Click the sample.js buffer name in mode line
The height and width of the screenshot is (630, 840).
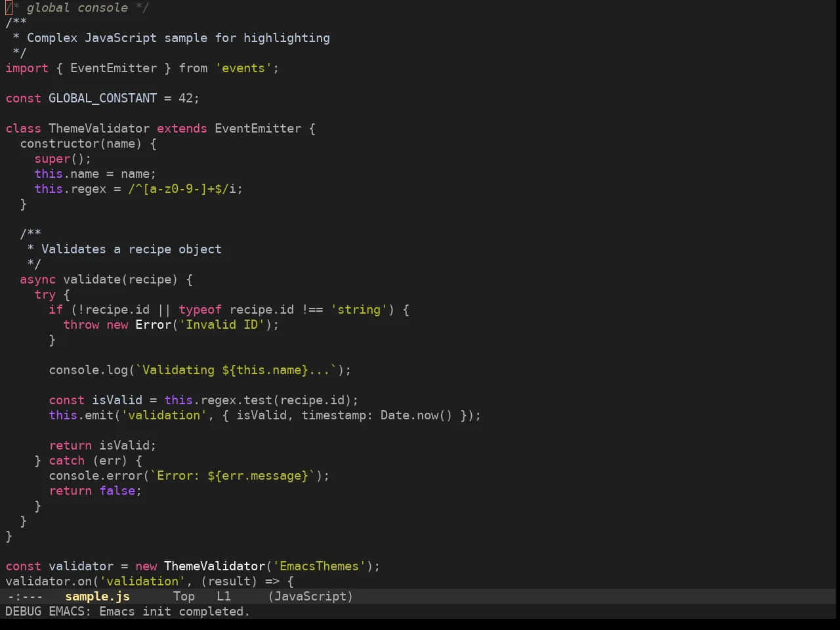coord(97,597)
